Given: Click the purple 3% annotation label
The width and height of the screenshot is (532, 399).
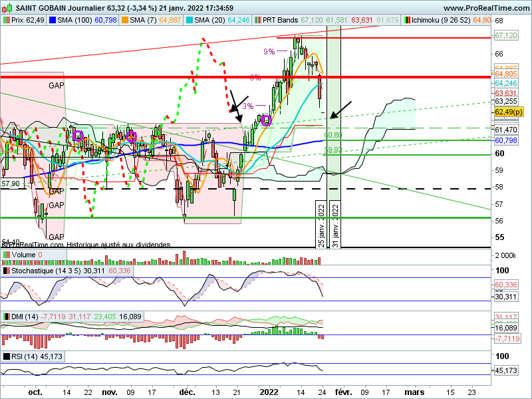Looking at the screenshot, I should [248, 106].
